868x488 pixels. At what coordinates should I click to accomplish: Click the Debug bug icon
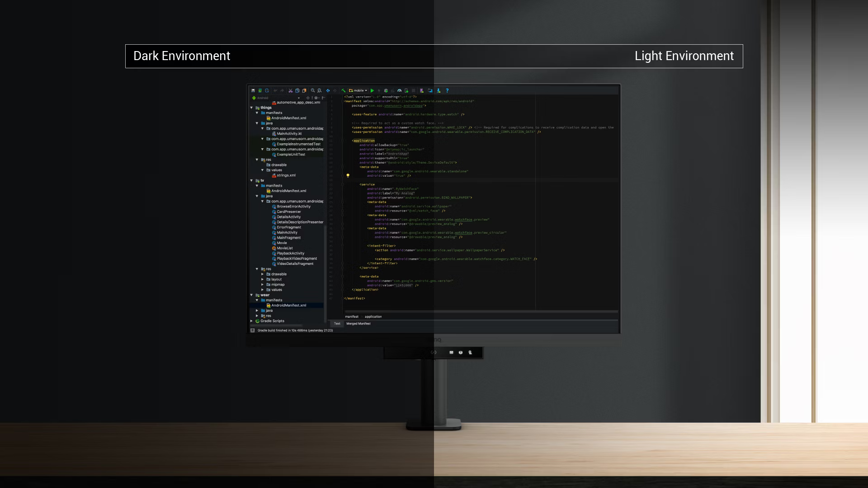[x=386, y=91]
